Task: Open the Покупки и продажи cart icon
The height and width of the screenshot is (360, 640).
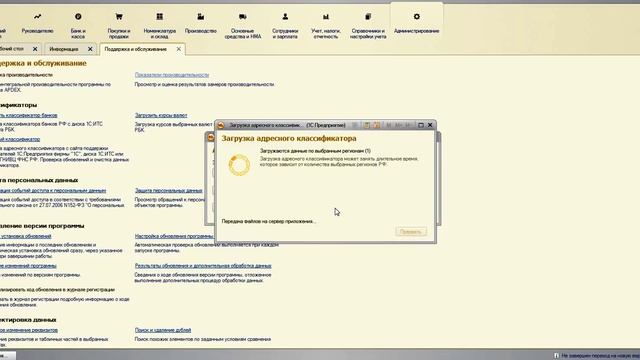Action: [x=119, y=17]
